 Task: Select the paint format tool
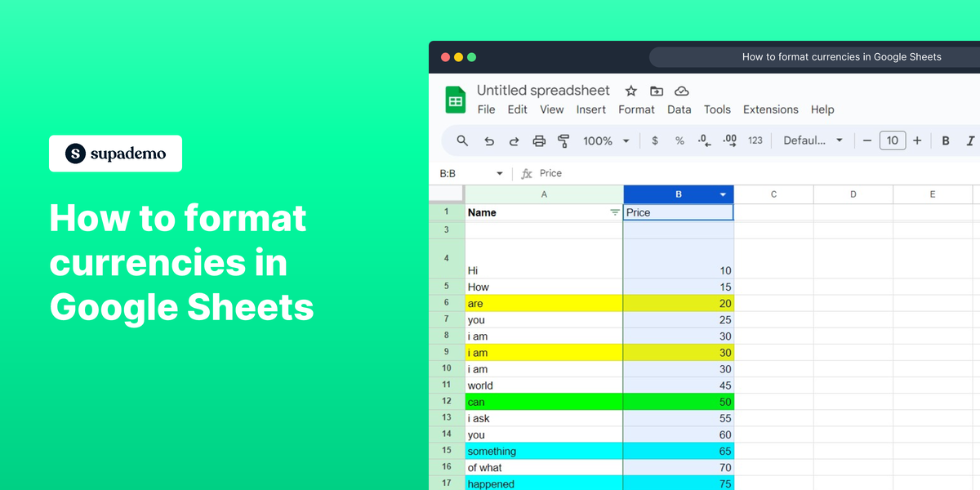click(x=564, y=140)
